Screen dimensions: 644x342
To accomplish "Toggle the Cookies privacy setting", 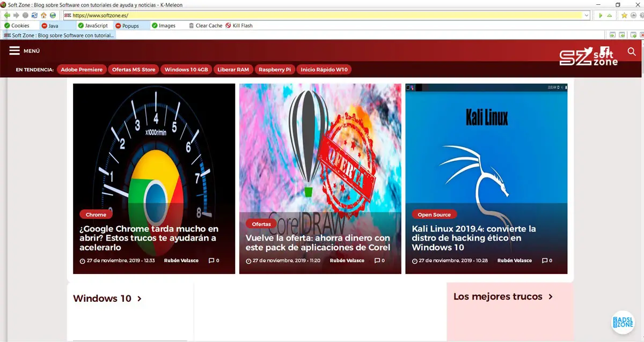I will (16, 25).
